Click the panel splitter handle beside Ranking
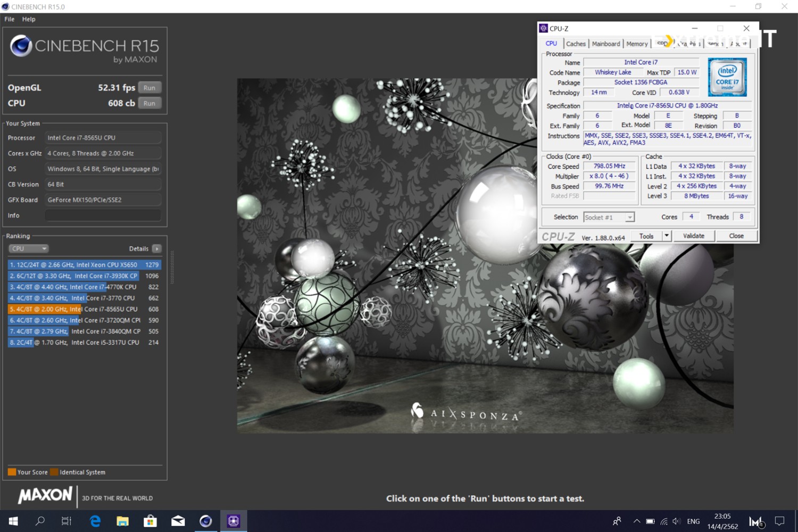This screenshot has width=798, height=532. click(x=172, y=267)
